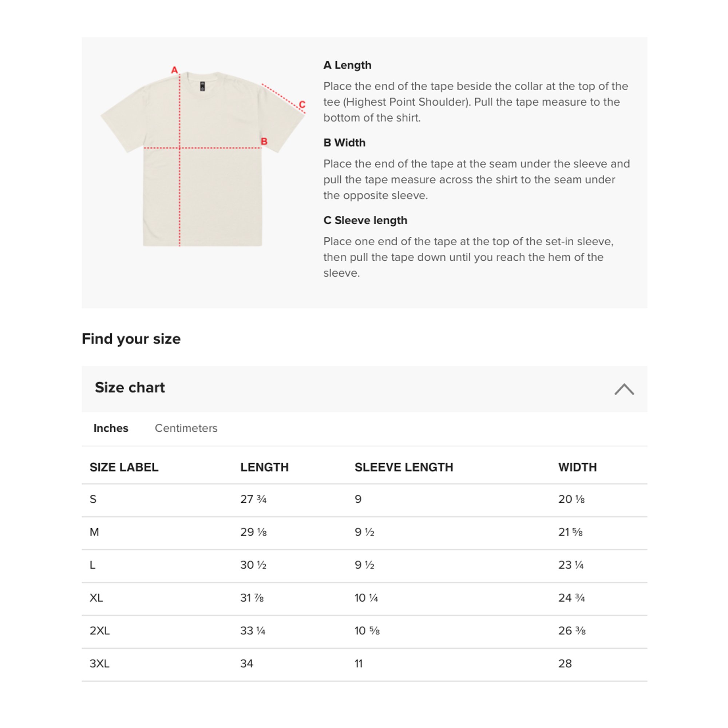Click the red C marker on sleeve

pyautogui.click(x=302, y=104)
